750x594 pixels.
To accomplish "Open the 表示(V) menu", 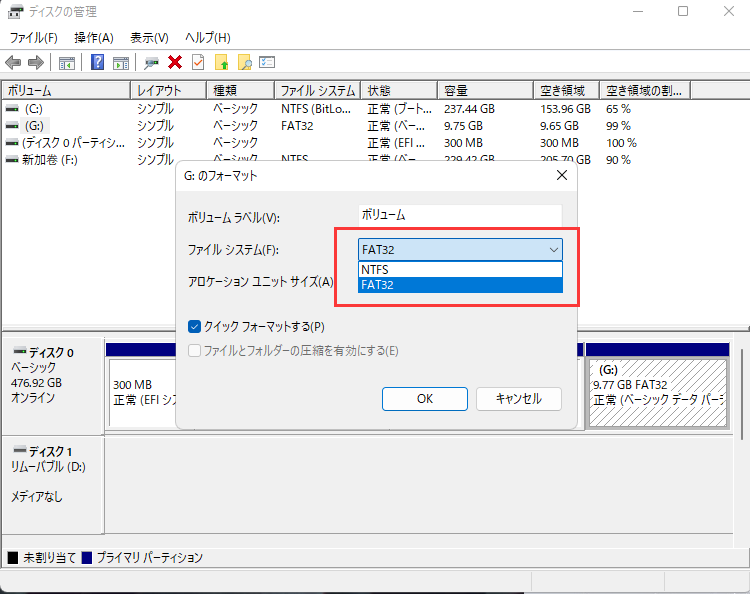I will tap(149, 38).
